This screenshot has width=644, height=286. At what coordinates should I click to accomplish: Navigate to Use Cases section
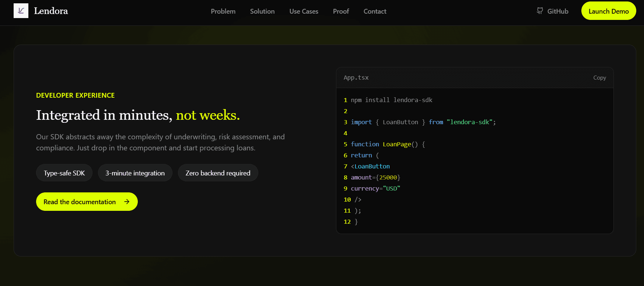click(304, 11)
